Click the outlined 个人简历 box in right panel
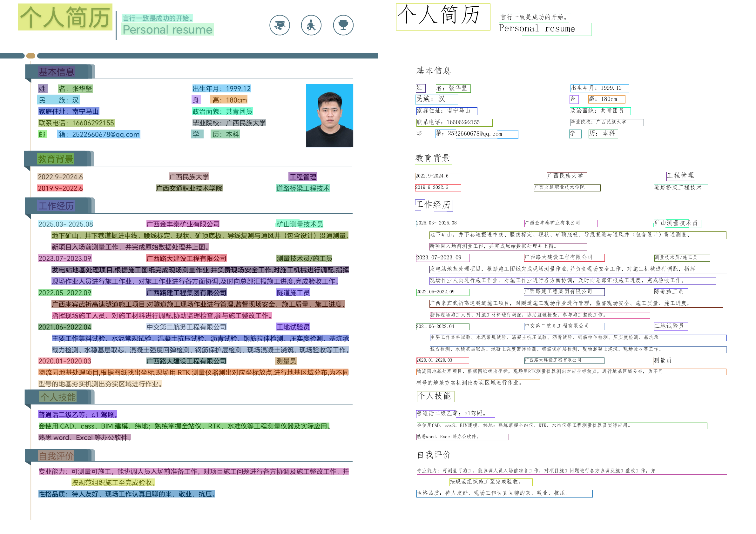The width and height of the screenshot is (756, 534). pyautogui.click(x=443, y=17)
